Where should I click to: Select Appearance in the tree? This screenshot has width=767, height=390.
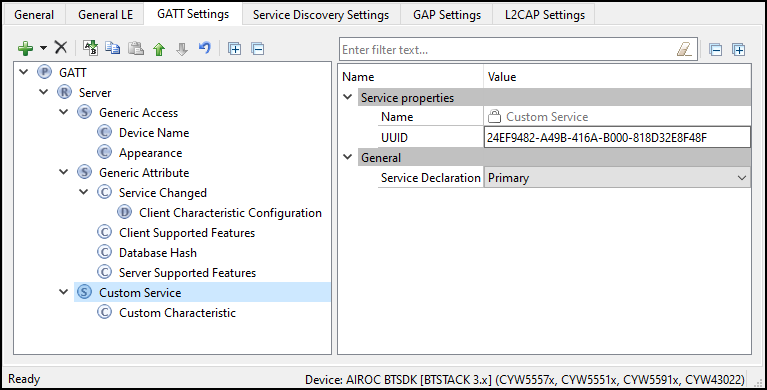click(150, 153)
